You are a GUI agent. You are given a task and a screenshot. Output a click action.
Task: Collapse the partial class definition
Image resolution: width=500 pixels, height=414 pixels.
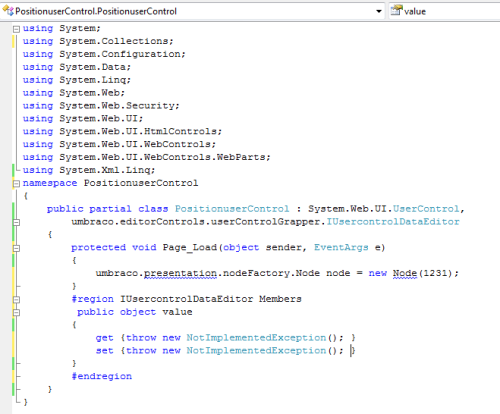(x=16, y=222)
